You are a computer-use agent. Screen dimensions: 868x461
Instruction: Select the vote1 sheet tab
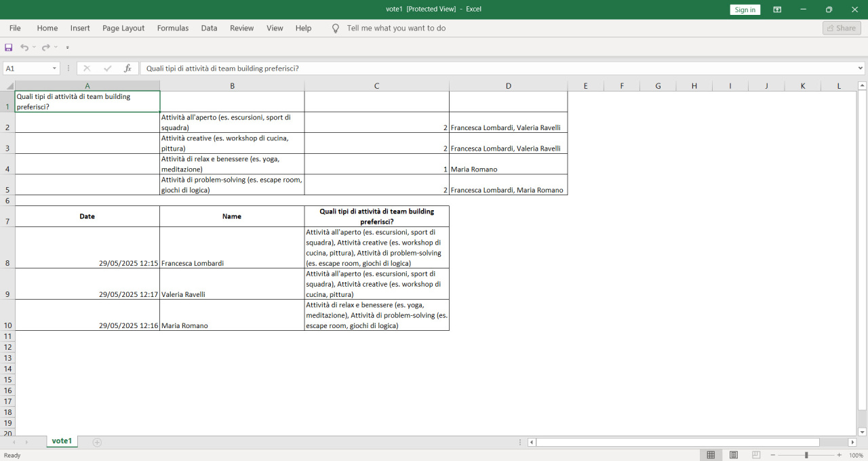(62, 441)
